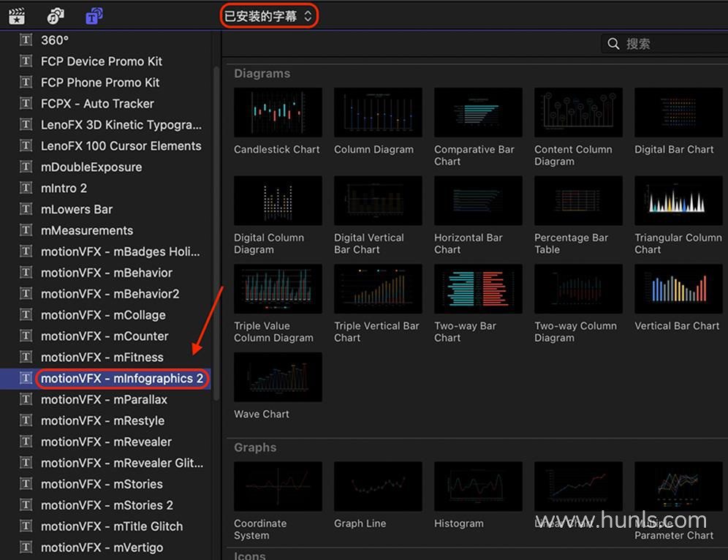Select motionVFX - mStories category

coord(106,484)
